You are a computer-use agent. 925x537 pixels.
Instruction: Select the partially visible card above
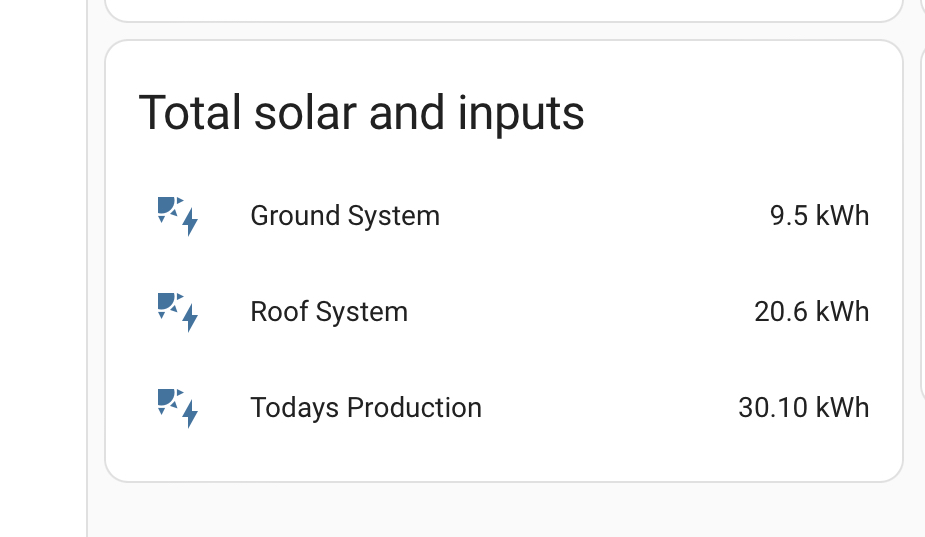click(x=504, y=10)
